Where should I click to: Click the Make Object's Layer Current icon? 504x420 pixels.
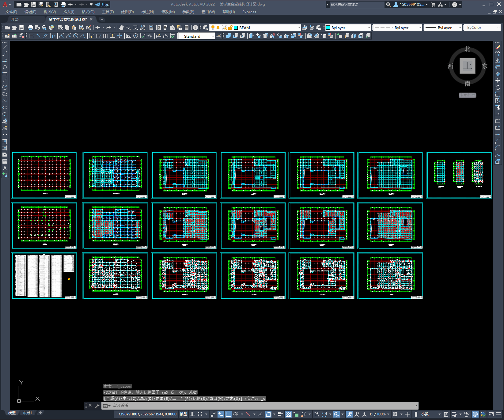tap(305, 28)
